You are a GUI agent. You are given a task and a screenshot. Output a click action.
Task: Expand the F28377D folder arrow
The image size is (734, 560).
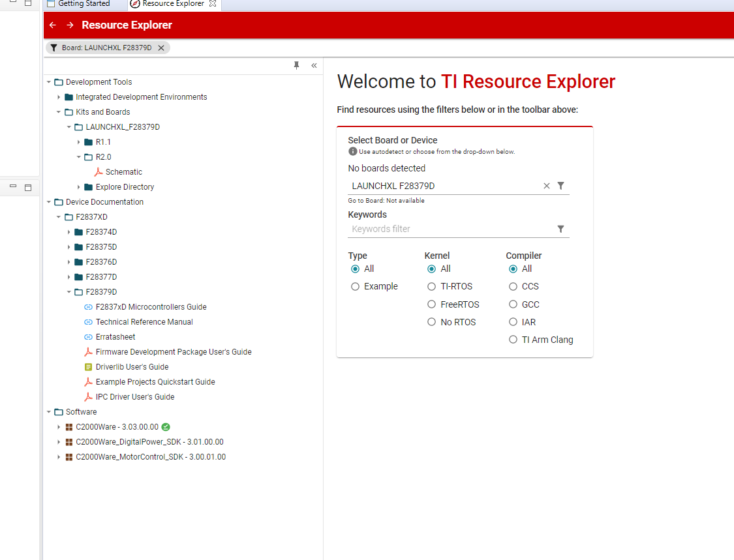click(69, 276)
